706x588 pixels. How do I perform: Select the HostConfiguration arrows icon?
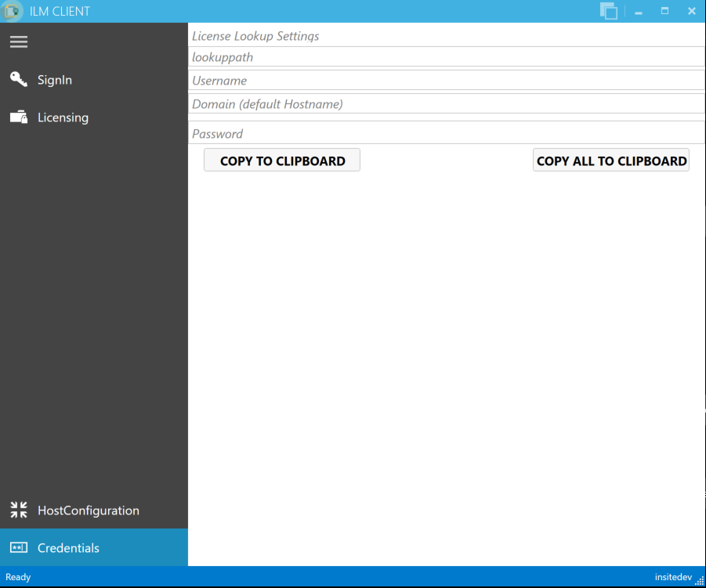18,509
